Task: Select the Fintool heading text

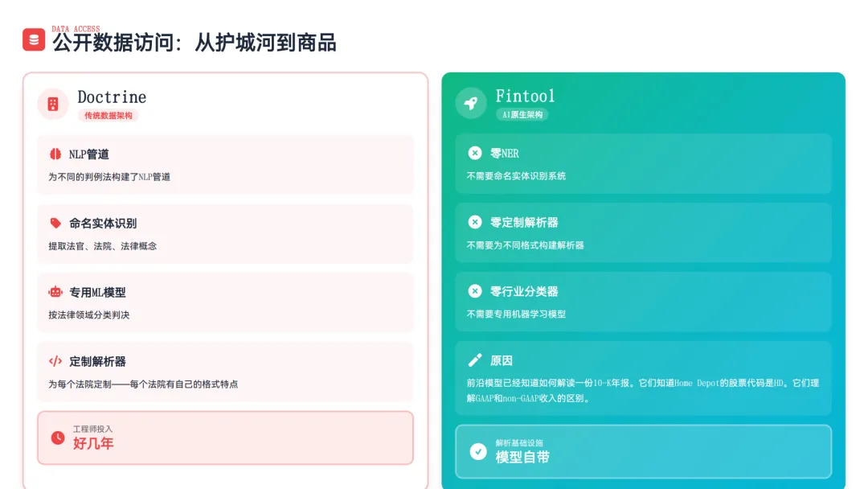Action: pyautogui.click(x=525, y=96)
